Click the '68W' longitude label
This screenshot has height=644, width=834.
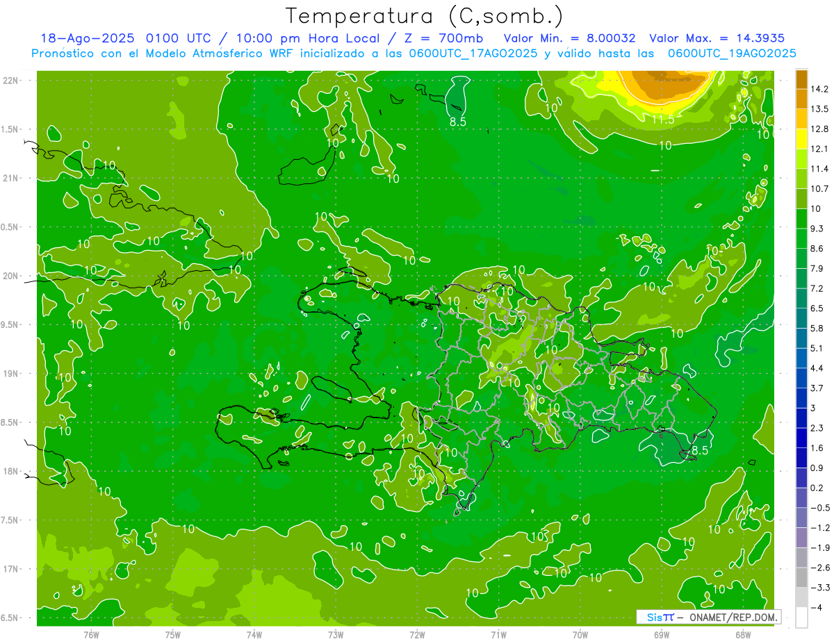(x=743, y=634)
